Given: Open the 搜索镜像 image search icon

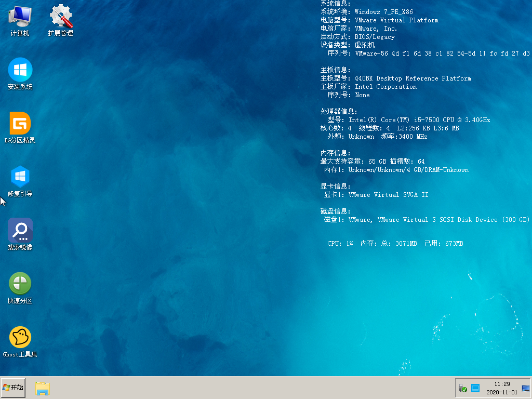Looking at the screenshot, I should (20, 234).
